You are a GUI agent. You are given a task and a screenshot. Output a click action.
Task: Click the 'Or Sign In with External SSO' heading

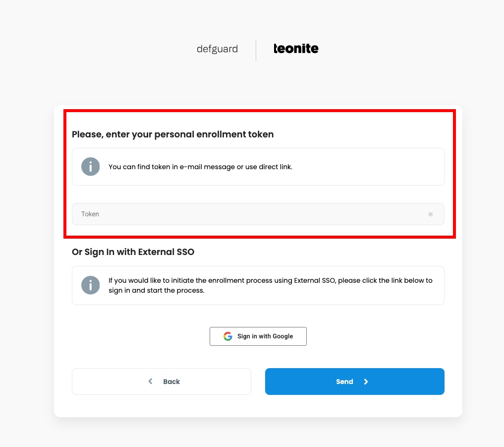pos(133,252)
